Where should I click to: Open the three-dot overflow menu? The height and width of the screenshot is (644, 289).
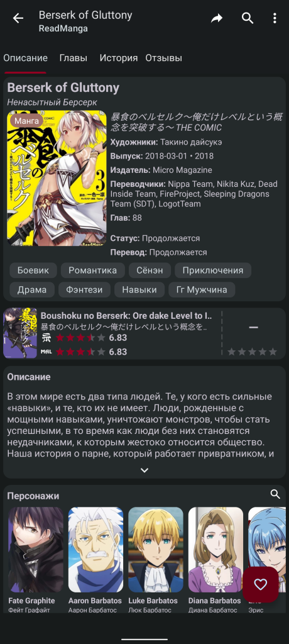click(x=275, y=18)
